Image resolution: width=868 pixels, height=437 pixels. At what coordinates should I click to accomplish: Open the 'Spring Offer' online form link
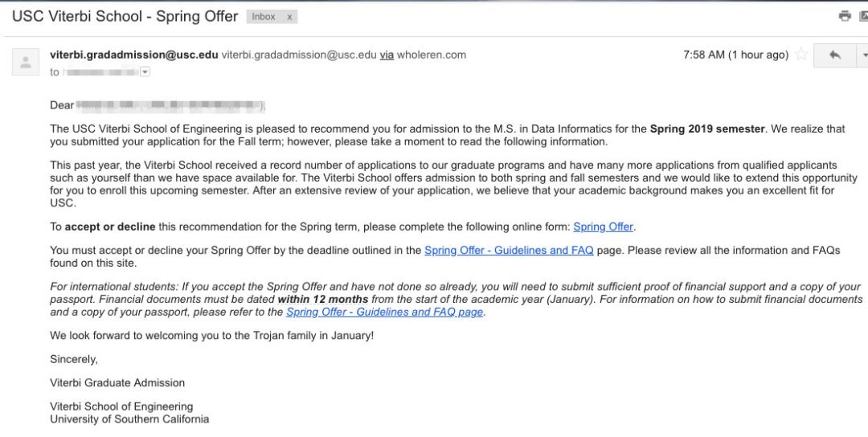click(x=603, y=227)
